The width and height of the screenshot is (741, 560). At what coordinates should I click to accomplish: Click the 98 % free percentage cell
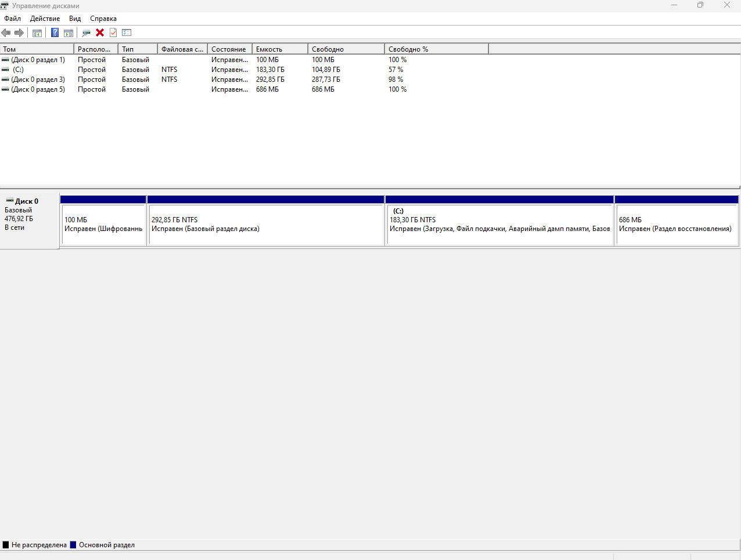[x=395, y=80]
